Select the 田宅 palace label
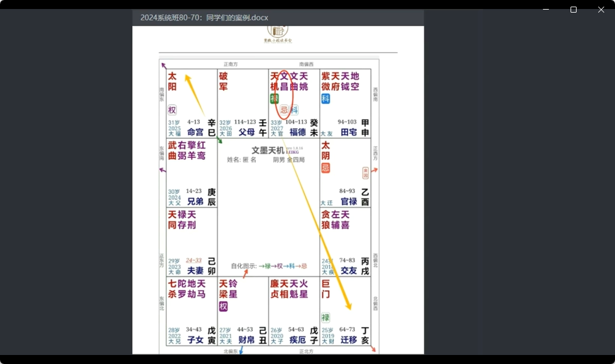This screenshot has width=615, height=364. (349, 132)
